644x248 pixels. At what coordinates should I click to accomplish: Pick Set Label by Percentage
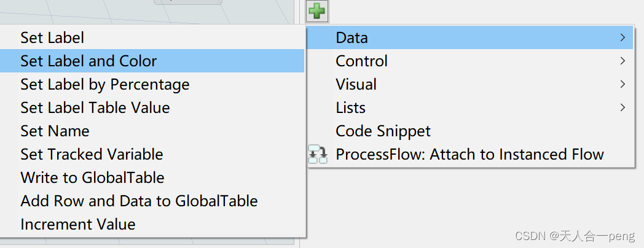[104, 85]
